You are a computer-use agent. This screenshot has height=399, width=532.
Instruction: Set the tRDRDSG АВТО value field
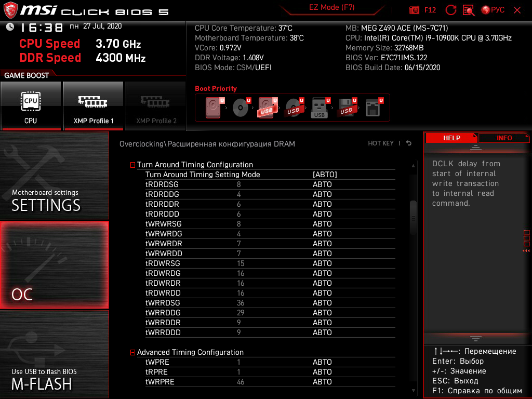pyautogui.click(x=322, y=184)
